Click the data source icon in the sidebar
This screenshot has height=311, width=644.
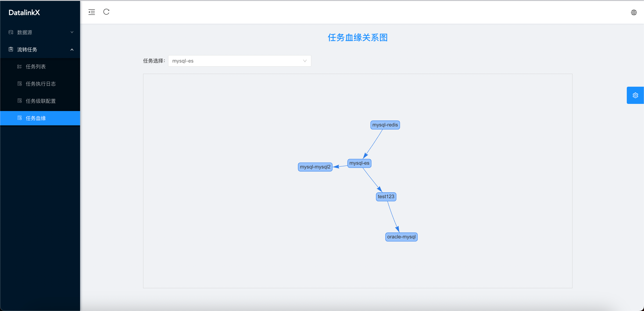coord(11,32)
